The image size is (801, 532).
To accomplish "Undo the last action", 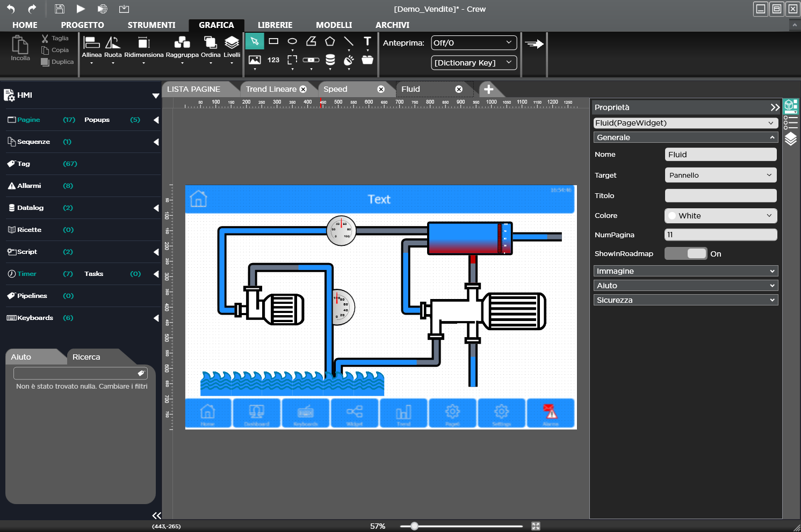I will click(11, 9).
